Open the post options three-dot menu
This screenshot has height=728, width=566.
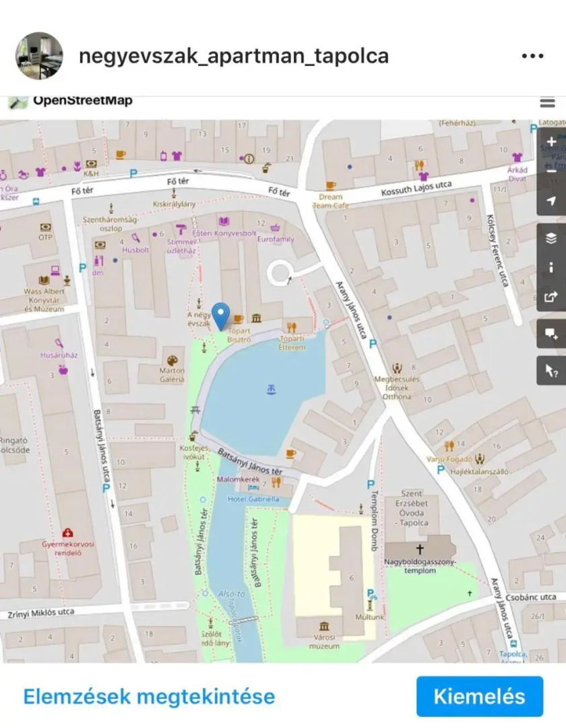coord(532,56)
